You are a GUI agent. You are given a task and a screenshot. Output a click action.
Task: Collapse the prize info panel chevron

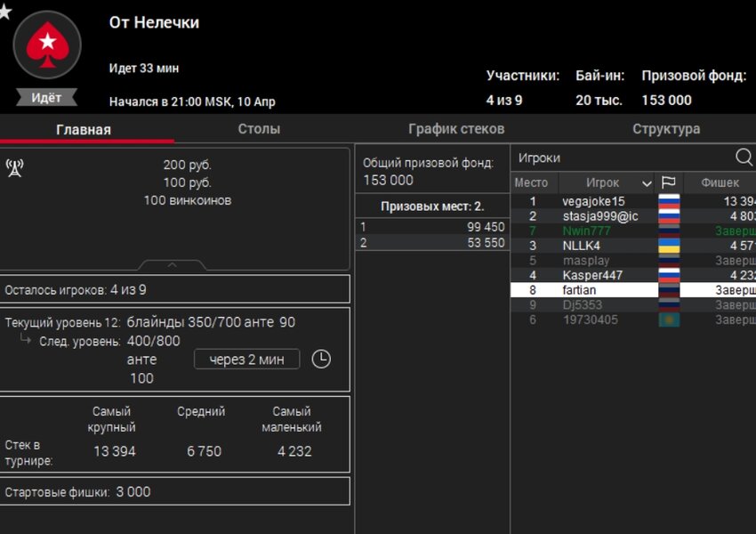(x=173, y=265)
